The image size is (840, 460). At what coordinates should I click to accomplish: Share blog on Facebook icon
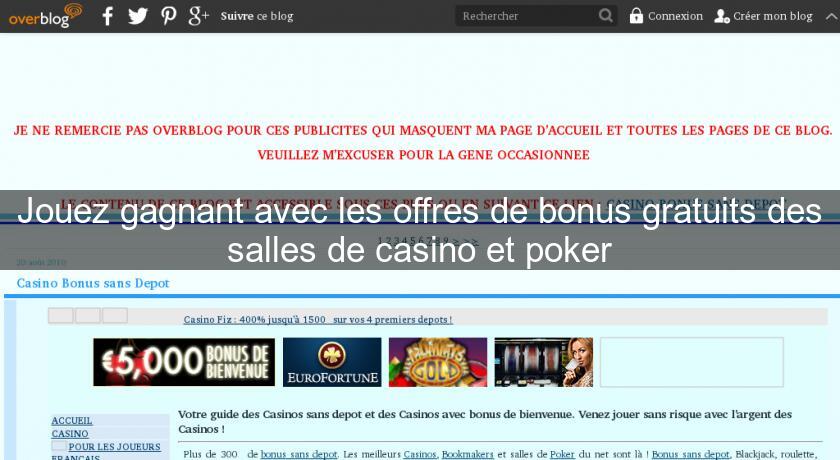pos(108,16)
